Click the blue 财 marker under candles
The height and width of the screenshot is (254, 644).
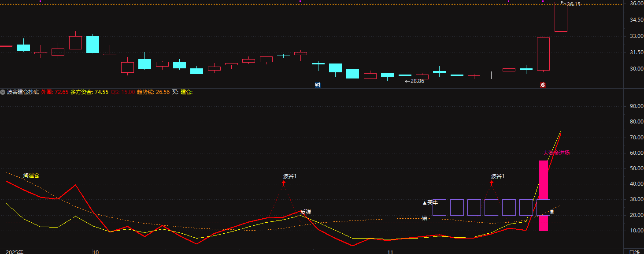point(318,85)
